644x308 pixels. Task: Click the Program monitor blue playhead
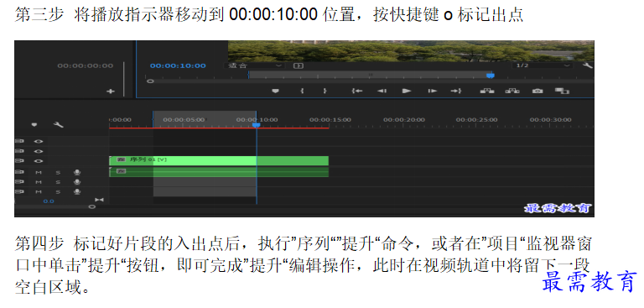tap(490, 76)
